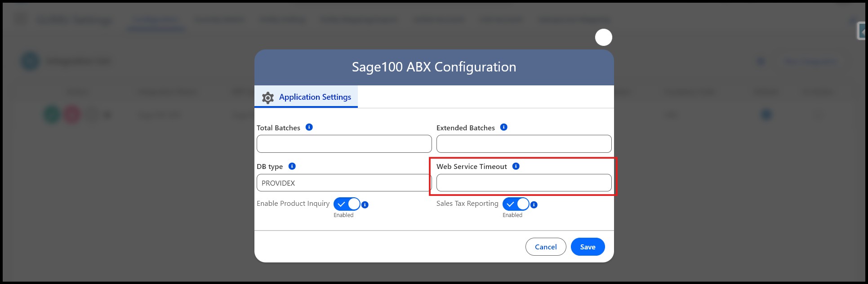The image size is (868, 284).
Task: Click the Web Service Timeout text box
Action: pyautogui.click(x=524, y=183)
